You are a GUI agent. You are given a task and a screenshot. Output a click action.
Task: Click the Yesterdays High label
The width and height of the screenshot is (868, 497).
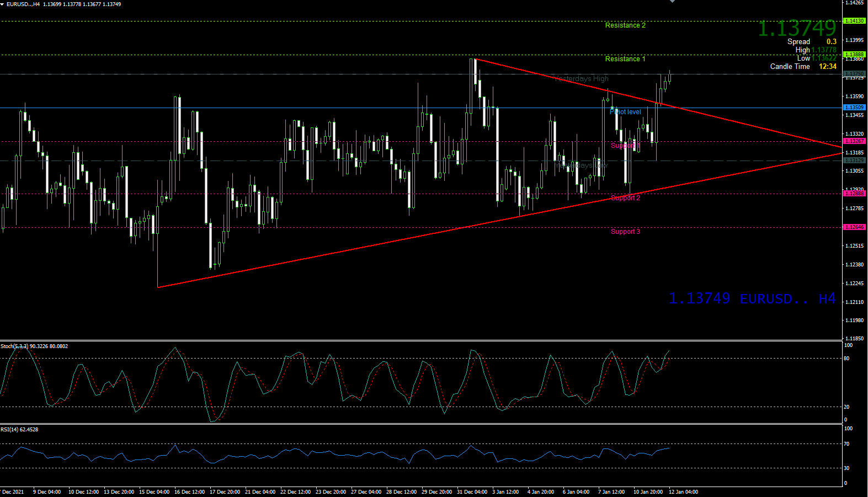point(582,79)
